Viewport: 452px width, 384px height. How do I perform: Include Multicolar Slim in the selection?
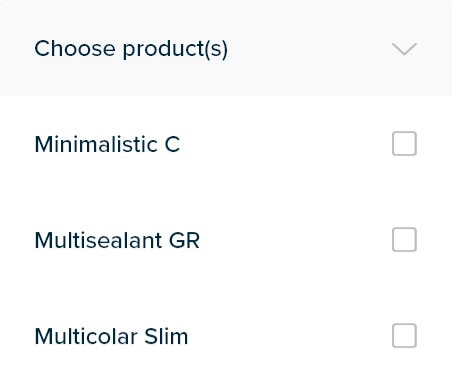(x=404, y=336)
